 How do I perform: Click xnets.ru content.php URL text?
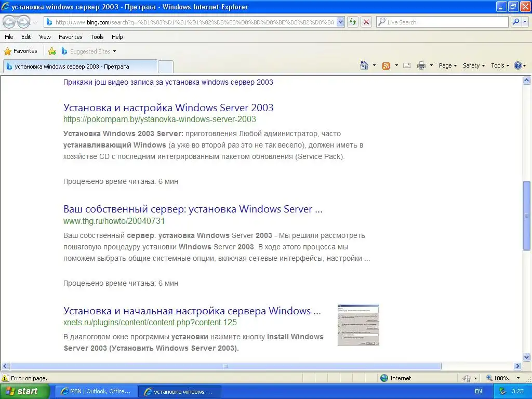pyautogui.click(x=150, y=322)
